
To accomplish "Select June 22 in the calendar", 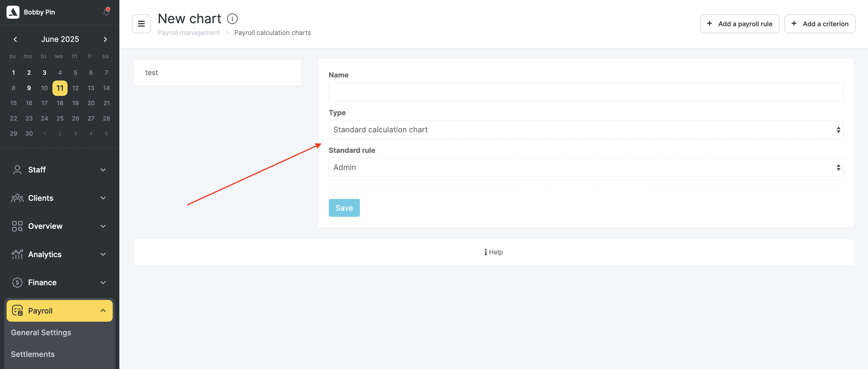I will point(14,118).
